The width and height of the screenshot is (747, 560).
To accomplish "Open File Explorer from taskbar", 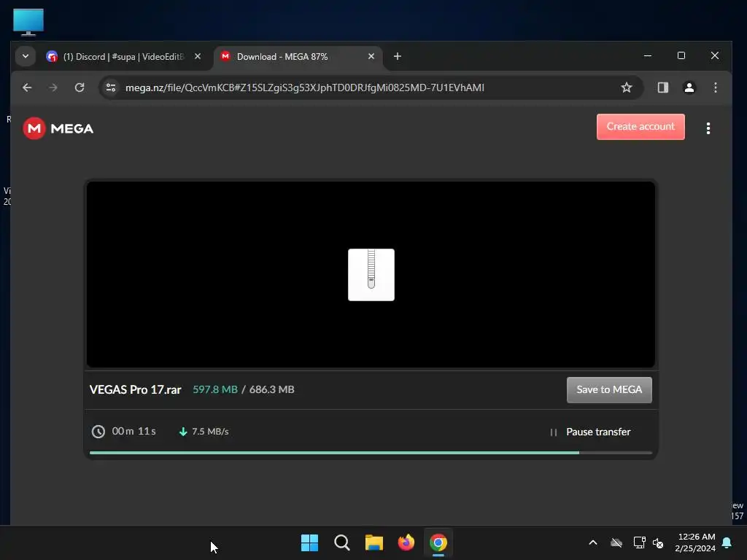I will pos(374,542).
